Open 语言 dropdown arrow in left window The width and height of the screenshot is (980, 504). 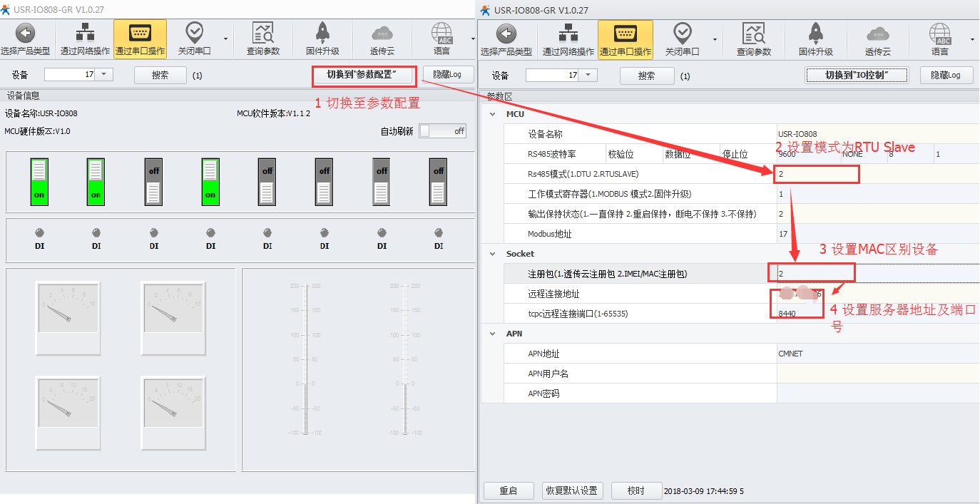click(473, 39)
